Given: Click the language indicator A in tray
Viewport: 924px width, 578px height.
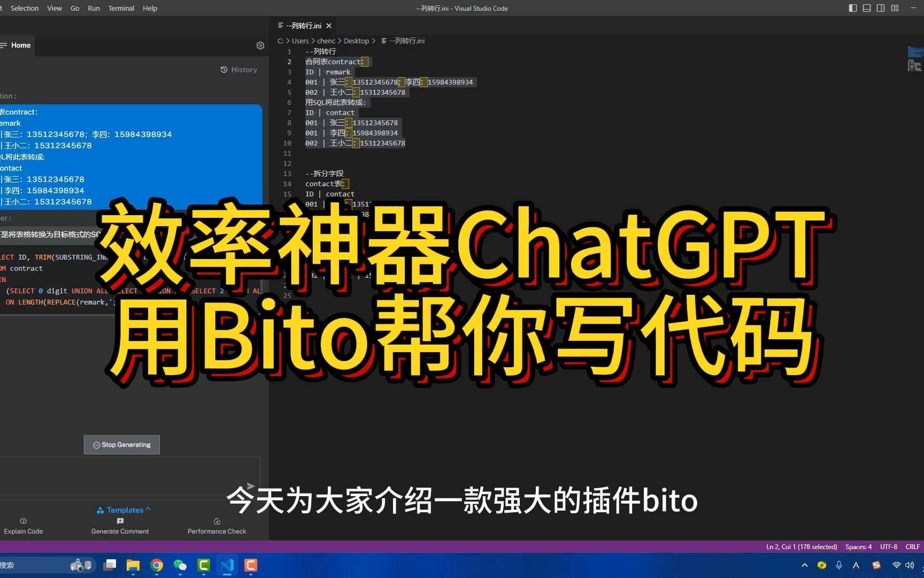Looking at the screenshot, I should click(856, 565).
